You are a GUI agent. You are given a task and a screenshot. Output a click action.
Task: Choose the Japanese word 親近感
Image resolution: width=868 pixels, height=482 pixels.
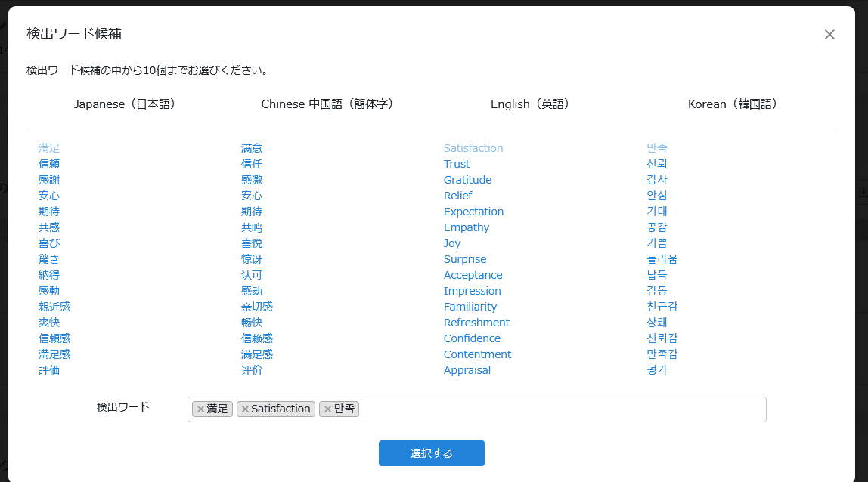tap(54, 307)
